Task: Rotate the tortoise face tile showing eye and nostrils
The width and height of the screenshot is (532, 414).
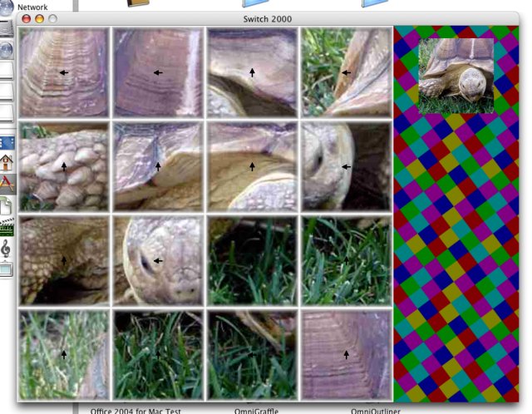Action: coord(158,260)
